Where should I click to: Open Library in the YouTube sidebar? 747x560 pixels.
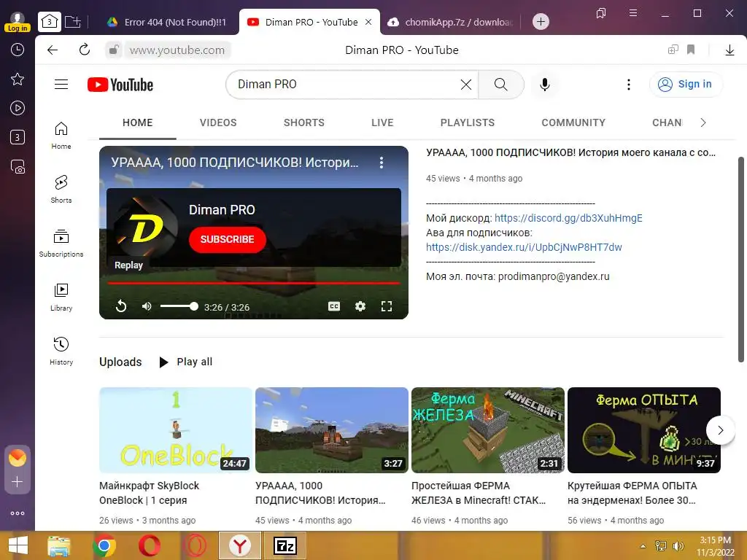(x=61, y=297)
